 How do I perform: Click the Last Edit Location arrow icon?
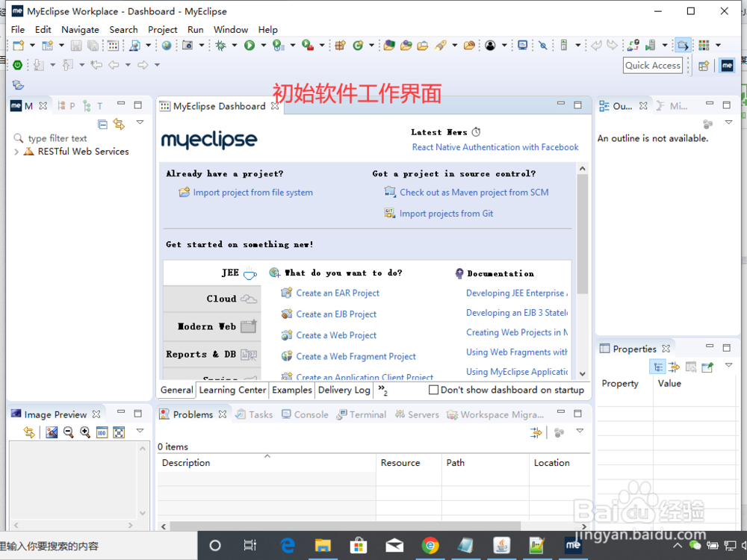coord(96,65)
